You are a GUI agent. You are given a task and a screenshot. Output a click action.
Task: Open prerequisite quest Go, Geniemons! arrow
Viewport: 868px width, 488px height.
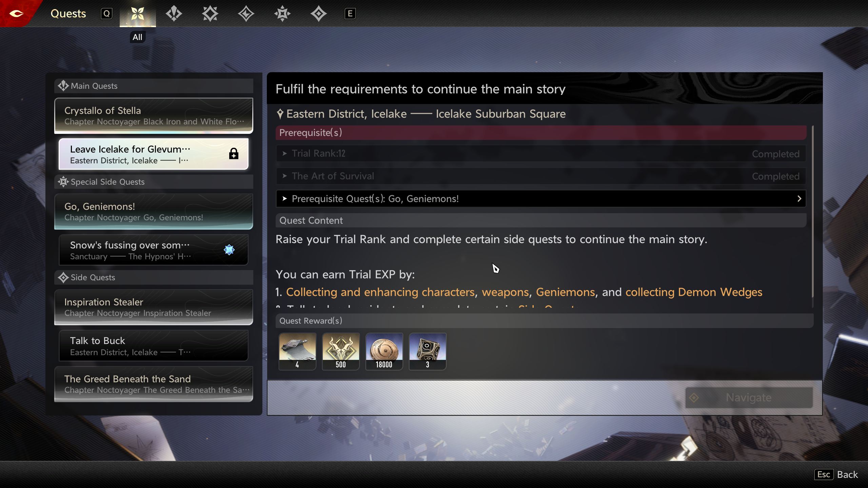pyautogui.click(x=799, y=199)
